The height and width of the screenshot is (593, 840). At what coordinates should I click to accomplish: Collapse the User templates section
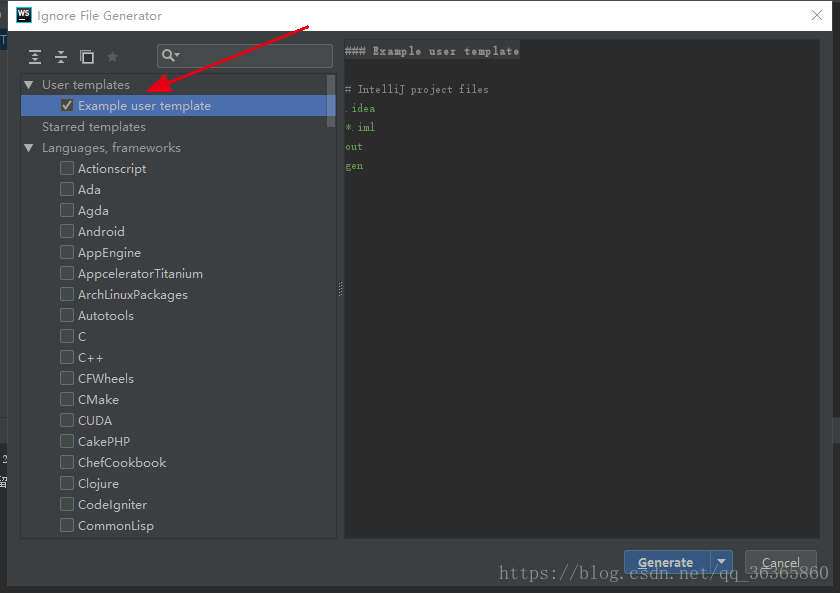29,84
